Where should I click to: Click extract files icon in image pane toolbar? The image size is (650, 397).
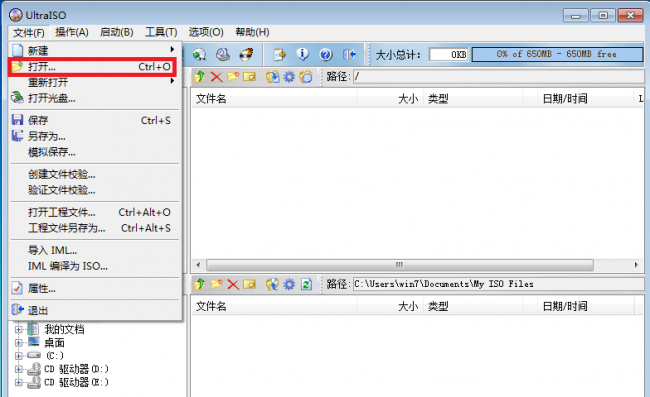[272, 77]
